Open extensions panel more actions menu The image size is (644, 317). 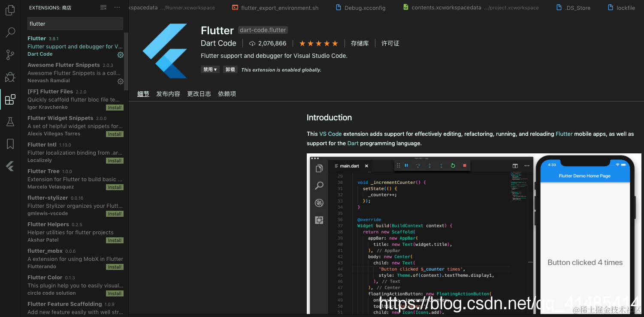coord(117,8)
